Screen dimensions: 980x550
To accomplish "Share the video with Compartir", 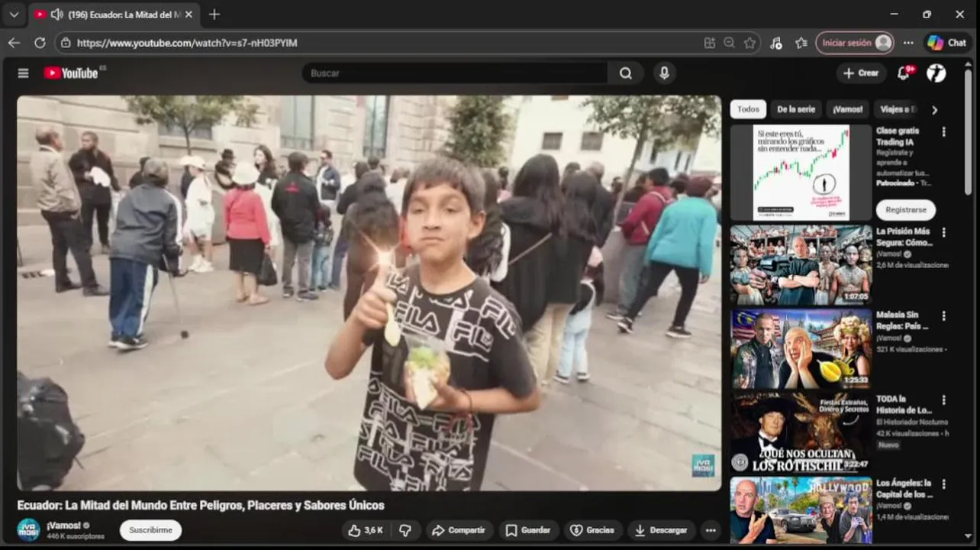I will point(458,530).
